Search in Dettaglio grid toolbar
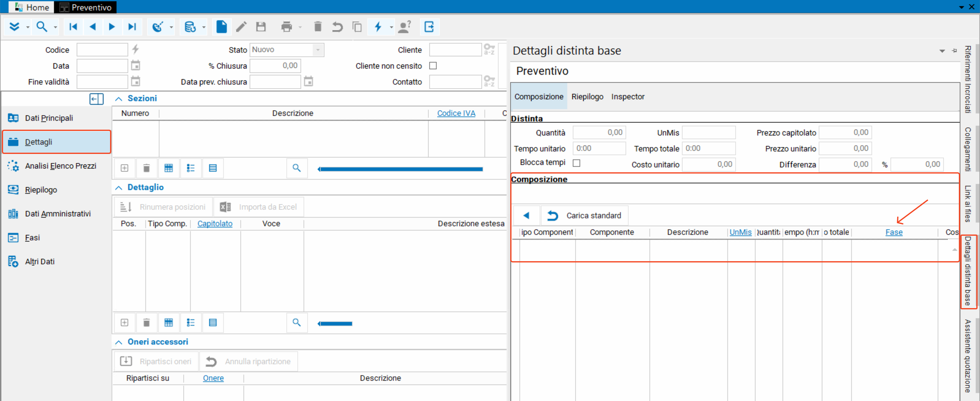Image resolution: width=980 pixels, height=401 pixels. pos(297,323)
